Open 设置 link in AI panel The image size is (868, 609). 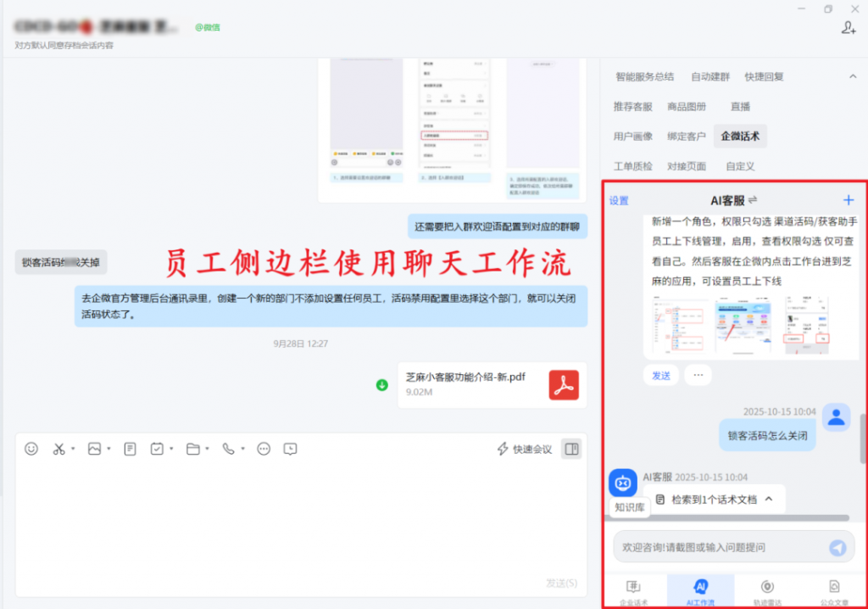tap(619, 201)
